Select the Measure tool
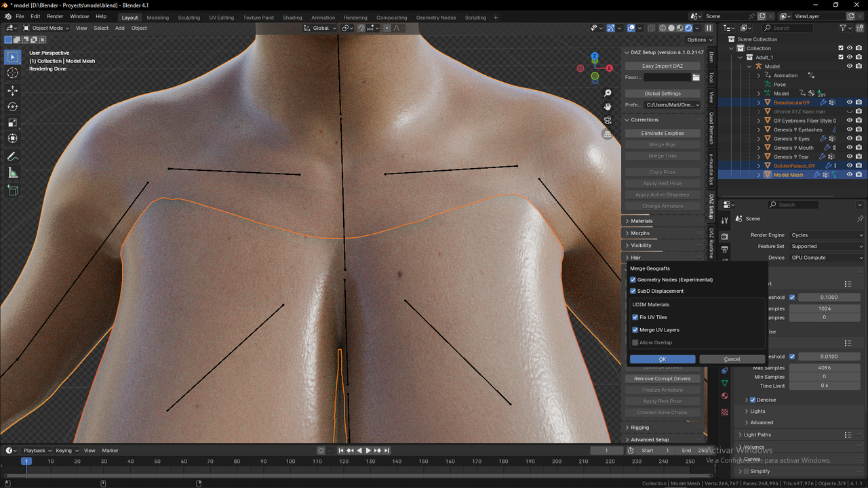The height and width of the screenshot is (488, 868). point(13,173)
